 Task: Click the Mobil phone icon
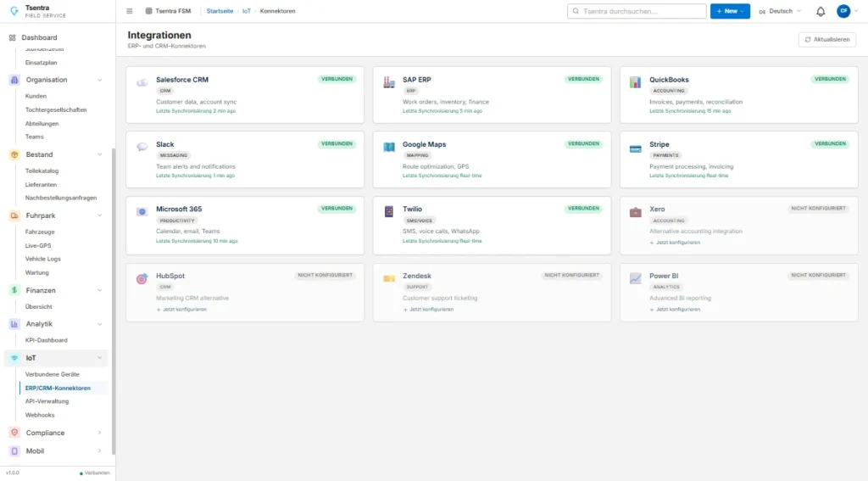pyautogui.click(x=14, y=451)
